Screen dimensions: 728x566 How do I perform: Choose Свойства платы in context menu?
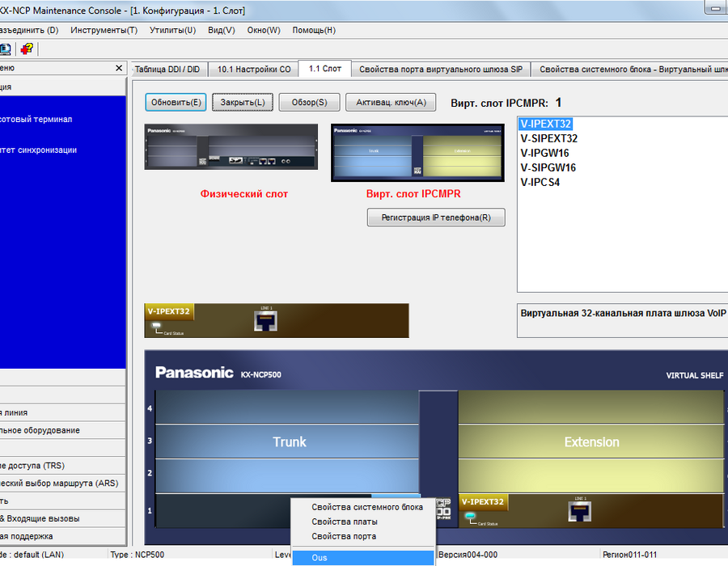click(x=363, y=522)
